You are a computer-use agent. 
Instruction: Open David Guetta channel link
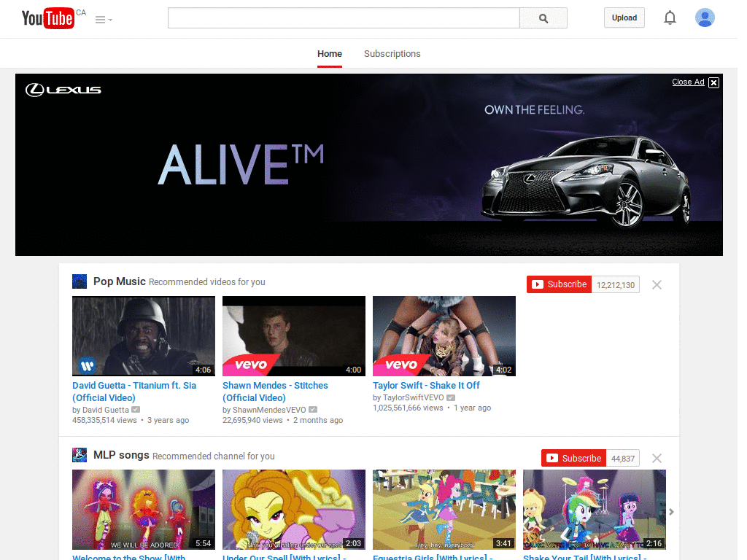105,410
